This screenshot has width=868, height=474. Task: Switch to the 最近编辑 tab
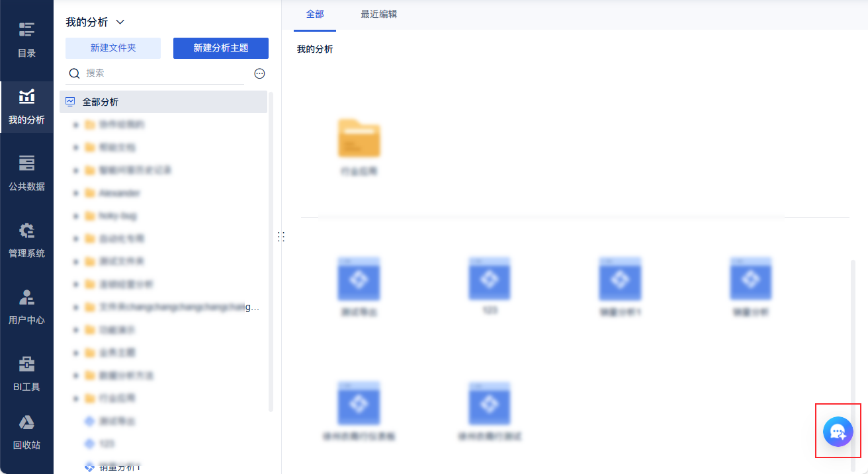[379, 14]
